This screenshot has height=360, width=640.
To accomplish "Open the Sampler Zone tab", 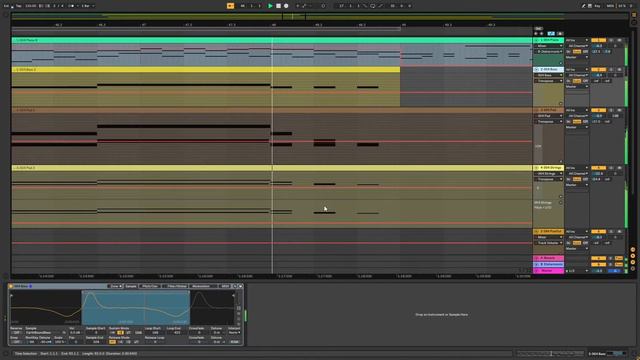I will pyautogui.click(x=115, y=287).
